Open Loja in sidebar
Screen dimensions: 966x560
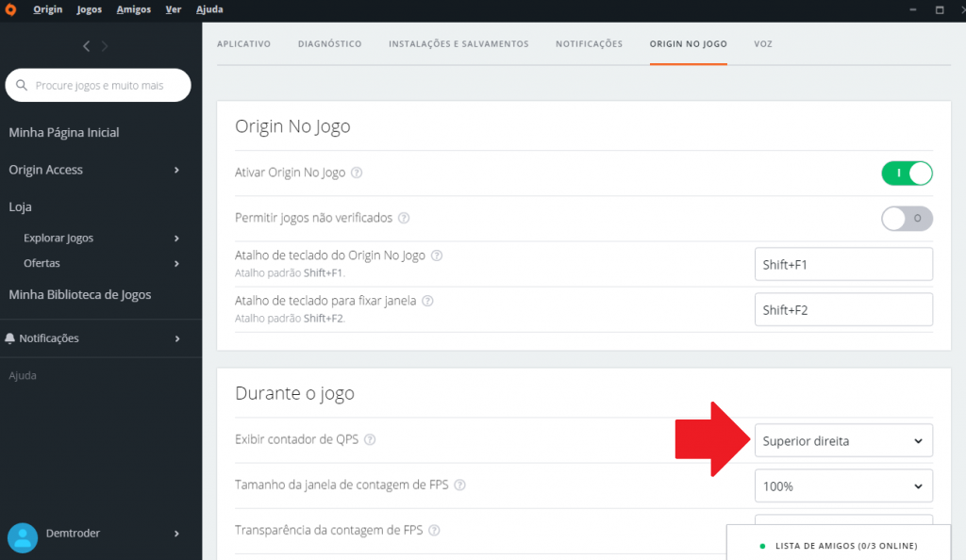click(21, 206)
